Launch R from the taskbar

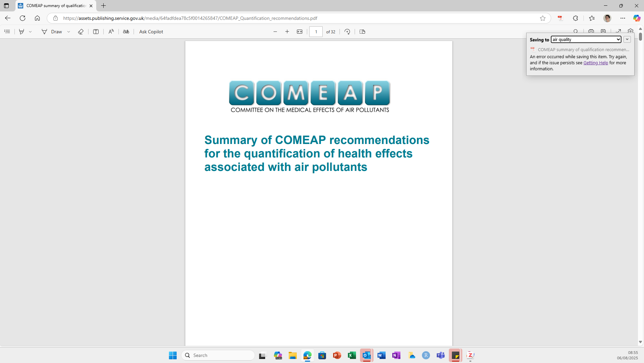point(426,355)
